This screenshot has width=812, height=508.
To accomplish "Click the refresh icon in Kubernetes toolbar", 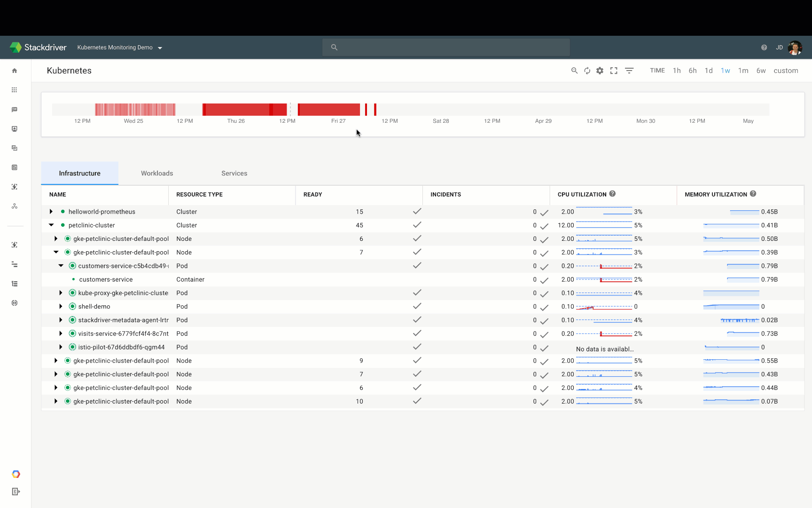I will click(587, 71).
